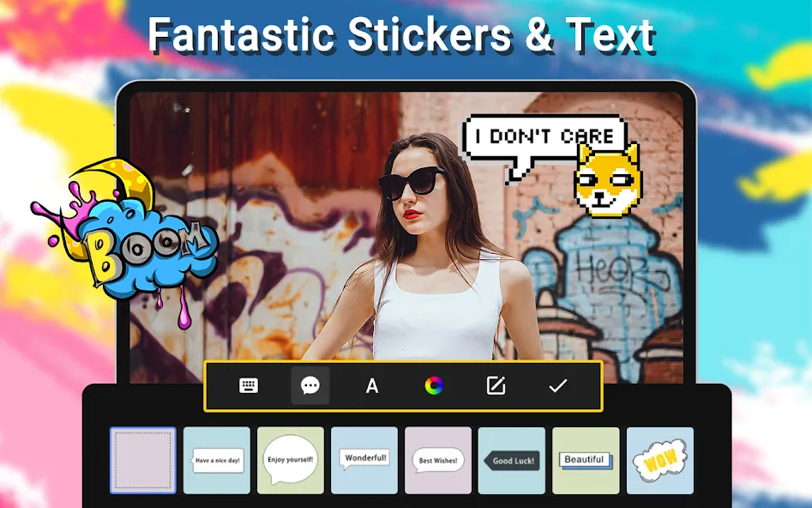The image size is (812, 508).
Task: Choose the "Have a nice day!" bubble
Action: (x=217, y=460)
